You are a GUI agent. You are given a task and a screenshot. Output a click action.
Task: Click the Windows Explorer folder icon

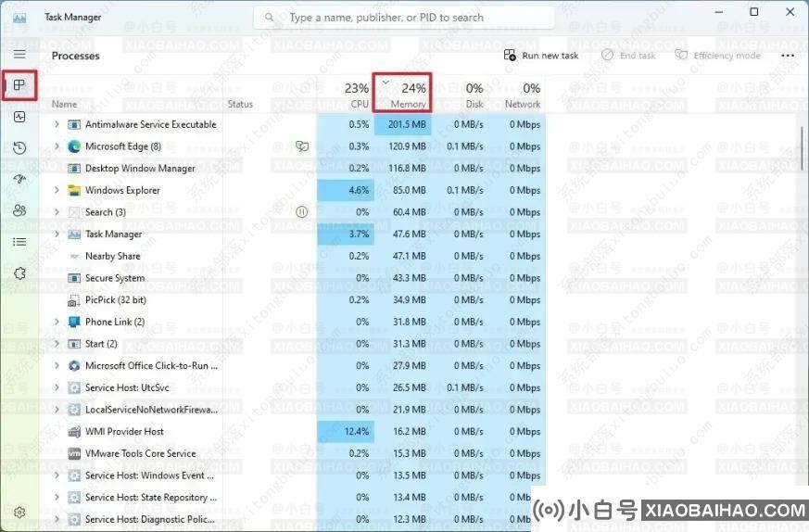[x=74, y=190]
